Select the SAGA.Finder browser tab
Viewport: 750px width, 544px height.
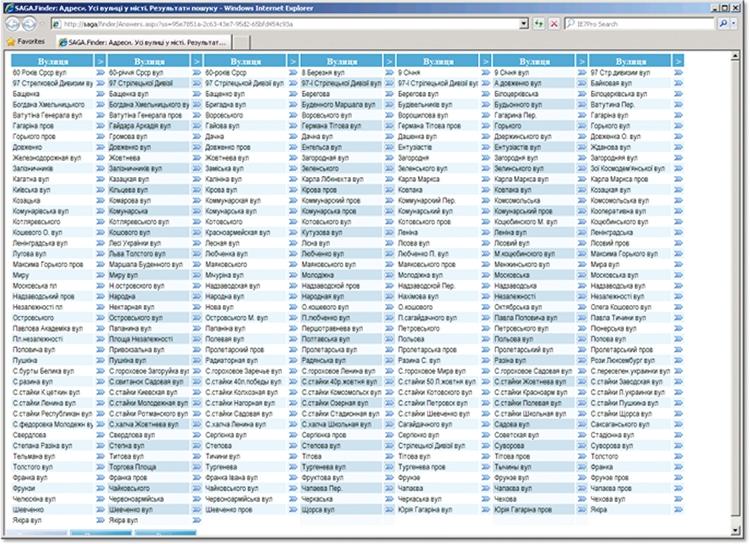pos(142,42)
